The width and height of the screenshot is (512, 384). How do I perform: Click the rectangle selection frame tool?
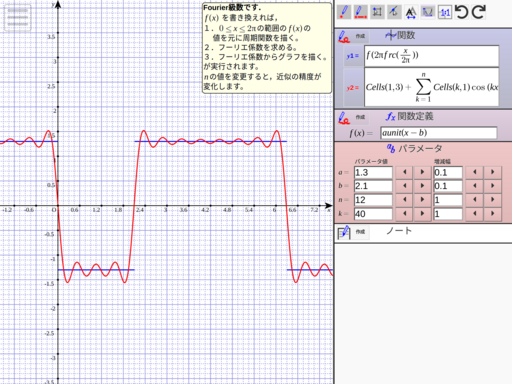tap(377, 12)
